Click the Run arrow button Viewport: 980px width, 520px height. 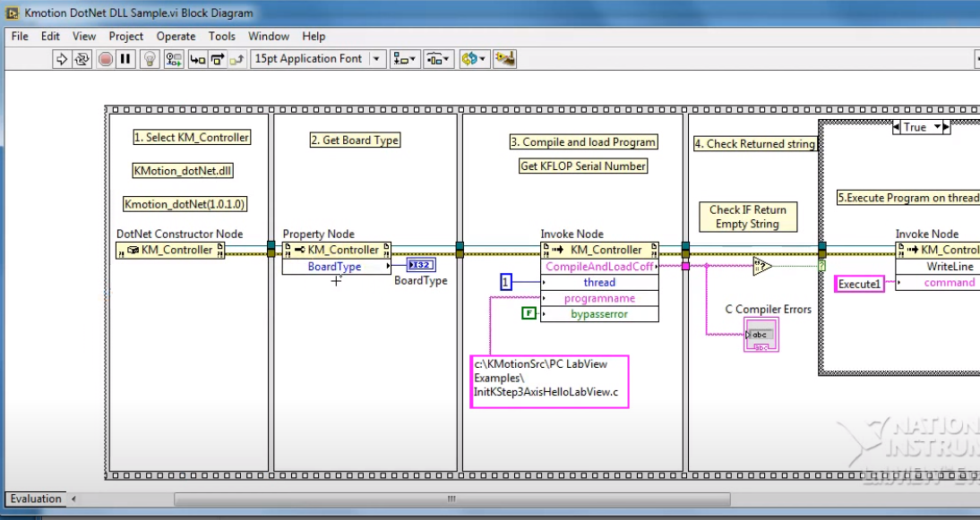62,59
